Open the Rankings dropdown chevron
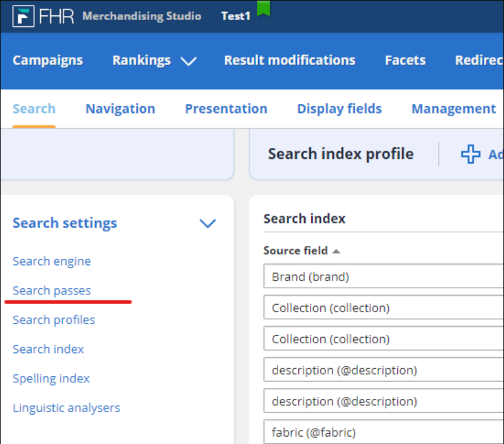Screen dimensions: 504x444 [189, 61]
